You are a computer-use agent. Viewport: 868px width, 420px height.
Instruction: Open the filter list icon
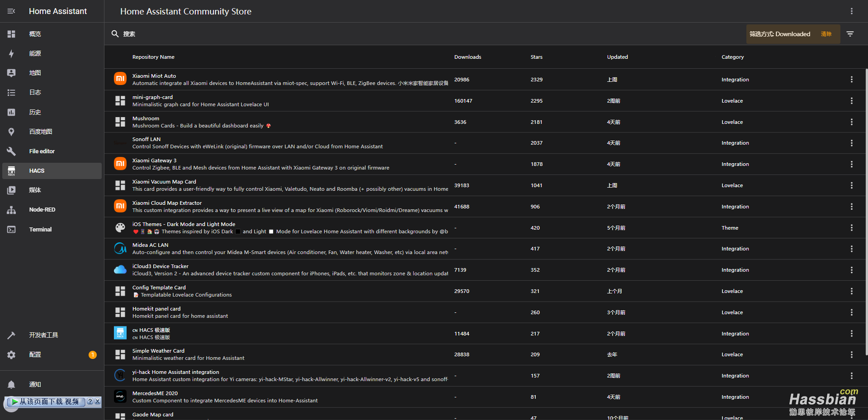[x=850, y=34]
